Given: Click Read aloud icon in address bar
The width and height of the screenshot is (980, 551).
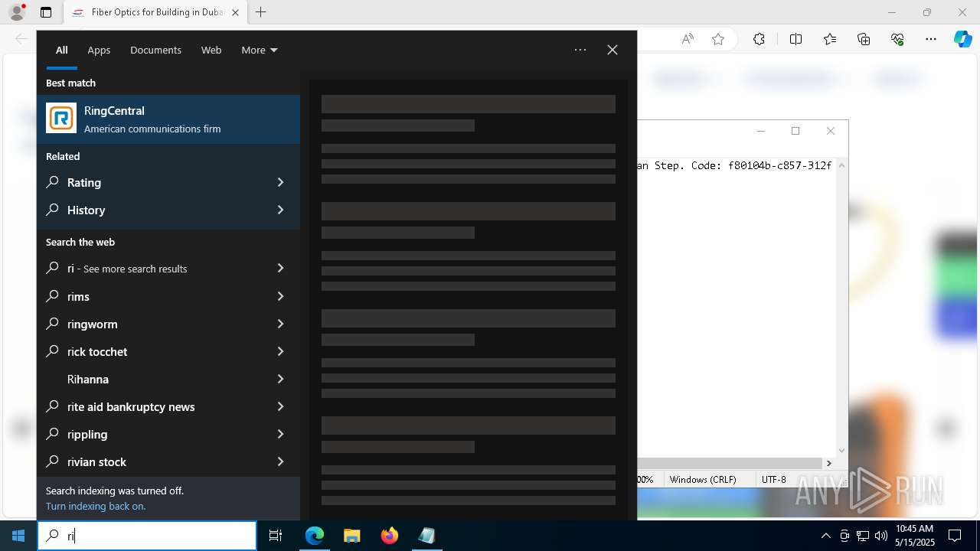Looking at the screenshot, I should tap(688, 39).
